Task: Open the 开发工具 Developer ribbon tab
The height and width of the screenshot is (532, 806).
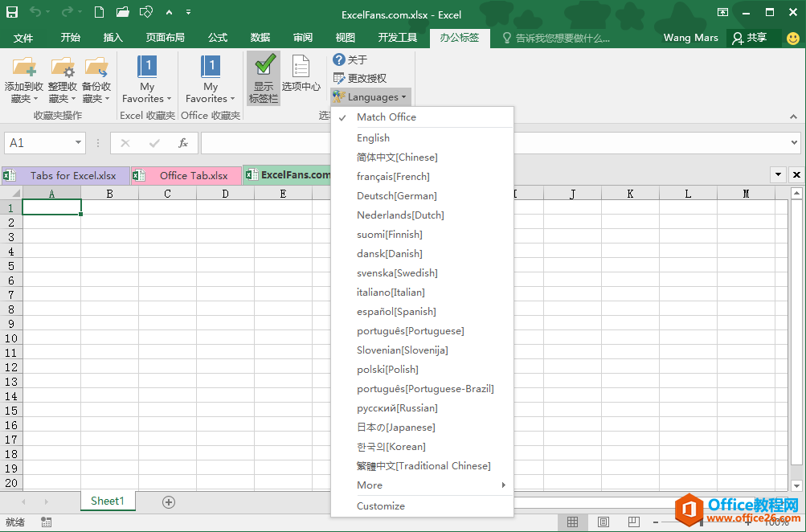Action: coord(397,38)
